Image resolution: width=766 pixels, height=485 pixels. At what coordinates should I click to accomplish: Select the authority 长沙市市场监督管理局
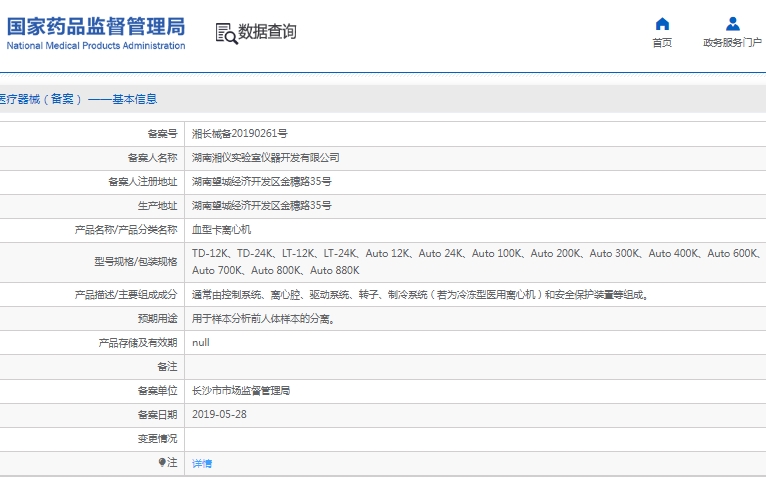pos(241,391)
